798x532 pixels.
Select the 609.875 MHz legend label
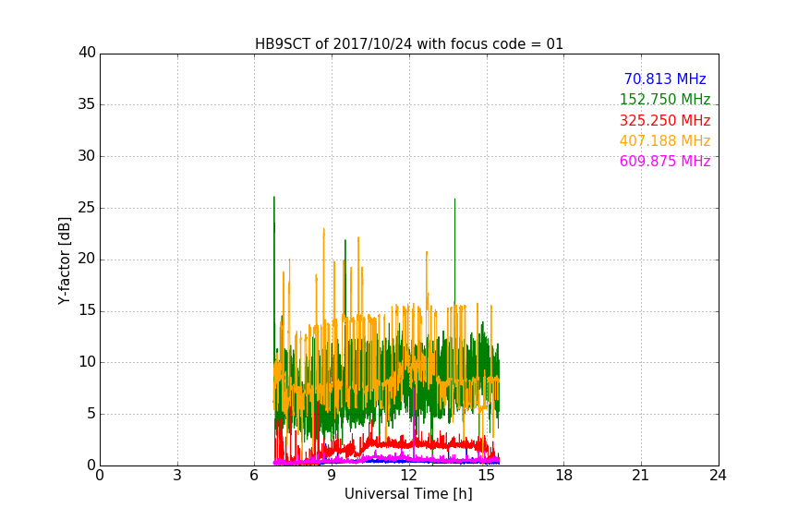(665, 162)
